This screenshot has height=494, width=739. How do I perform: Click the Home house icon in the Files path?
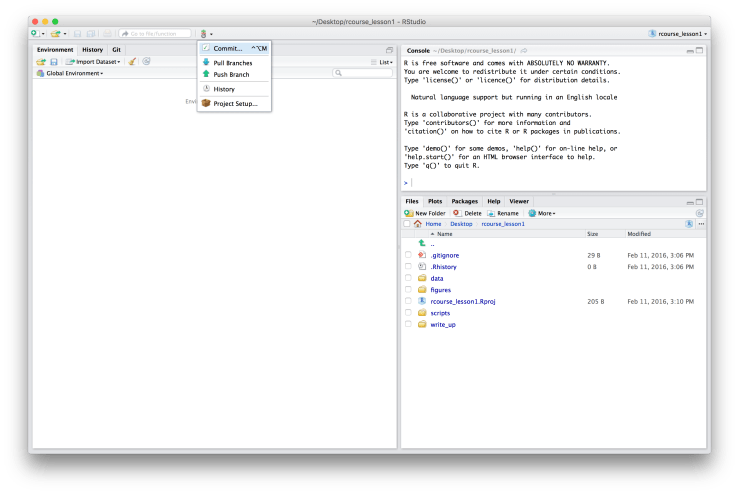[418, 224]
